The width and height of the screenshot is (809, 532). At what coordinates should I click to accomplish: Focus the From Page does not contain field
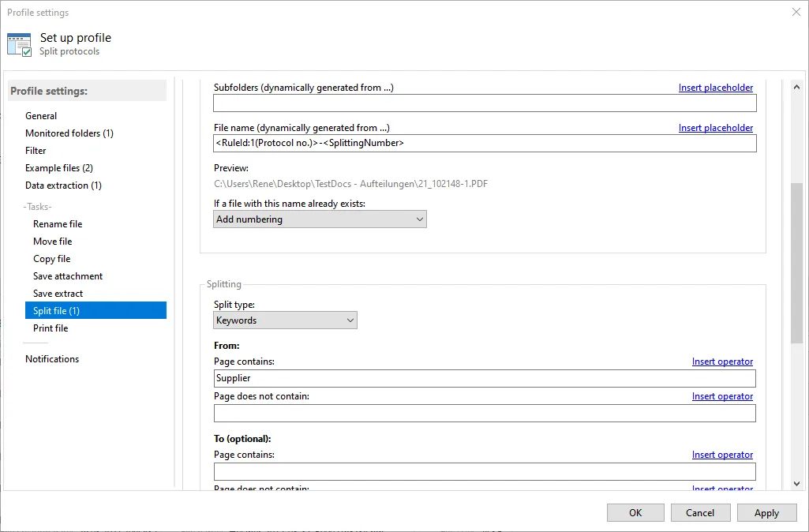pyautogui.click(x=485, y=413)
